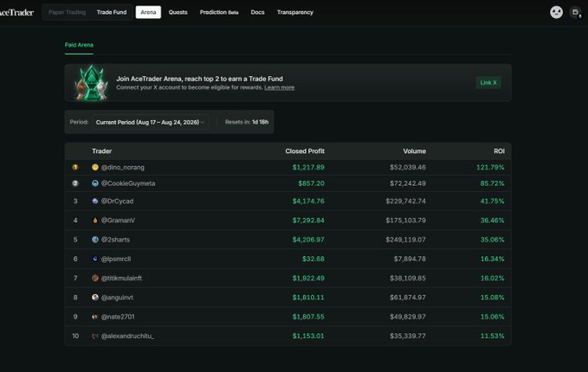Open trader @CookieGuymeta's profile
This screenshot has width=588, height=372.
click(128, 183)
